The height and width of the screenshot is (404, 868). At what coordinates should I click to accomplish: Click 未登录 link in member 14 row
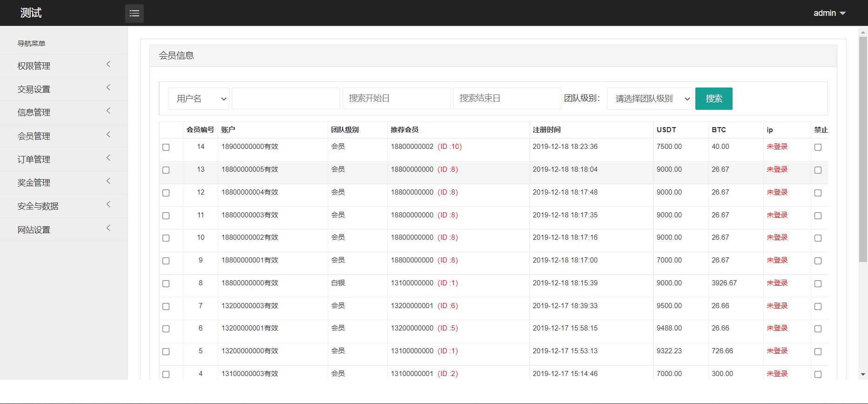coord(777,147)
